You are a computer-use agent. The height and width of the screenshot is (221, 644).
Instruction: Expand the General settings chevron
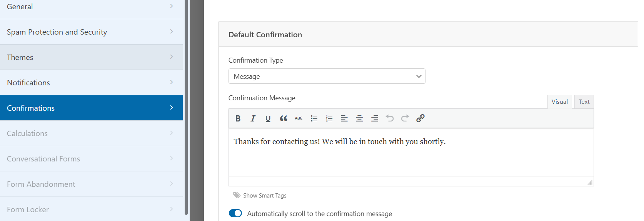pos(172,6)
